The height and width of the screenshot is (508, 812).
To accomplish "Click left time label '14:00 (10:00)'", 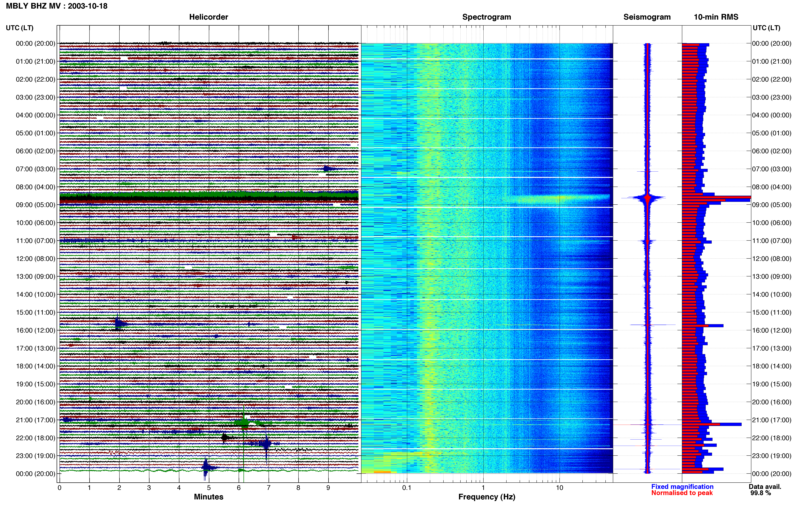I will (x=36, y=295).
